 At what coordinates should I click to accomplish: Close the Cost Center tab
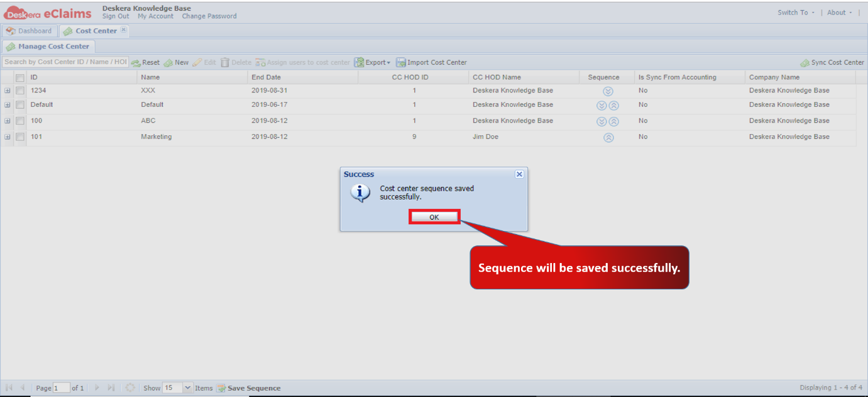point(124,30)
